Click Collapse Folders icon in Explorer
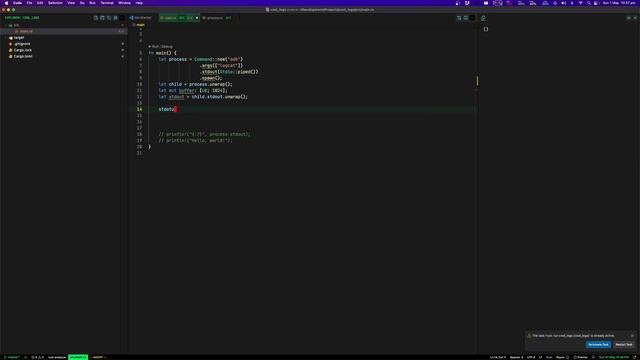This screenshot has width=640, height=360. point(116,18)
